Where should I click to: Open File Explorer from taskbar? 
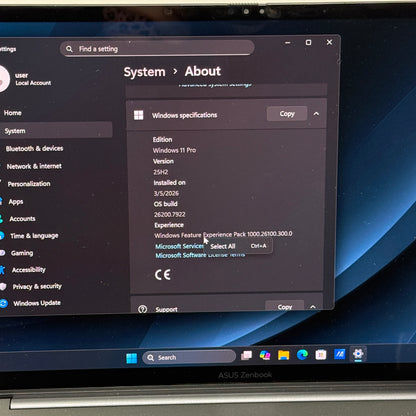click(284, 355)
